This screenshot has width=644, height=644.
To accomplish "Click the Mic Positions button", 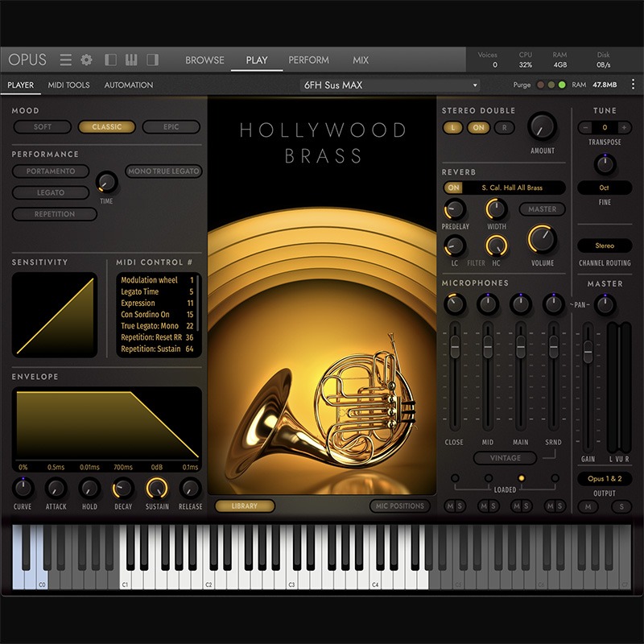I will point(399,506).
